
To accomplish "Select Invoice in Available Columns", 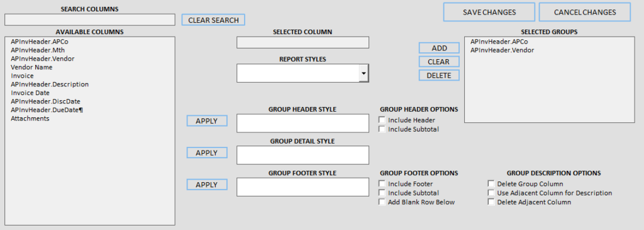I will pyautogui.click(x=22, y=76).
